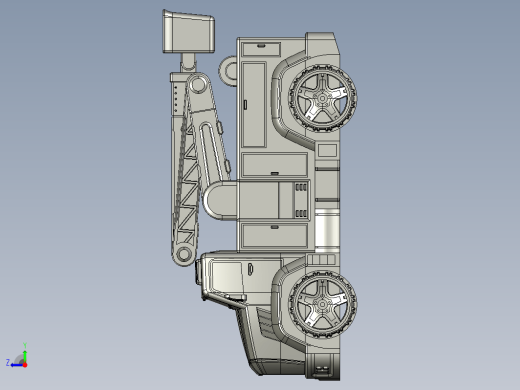Select the white highlighted cylindrical section
The height and width of the screenshot is (390, 520).
(327, 228)
